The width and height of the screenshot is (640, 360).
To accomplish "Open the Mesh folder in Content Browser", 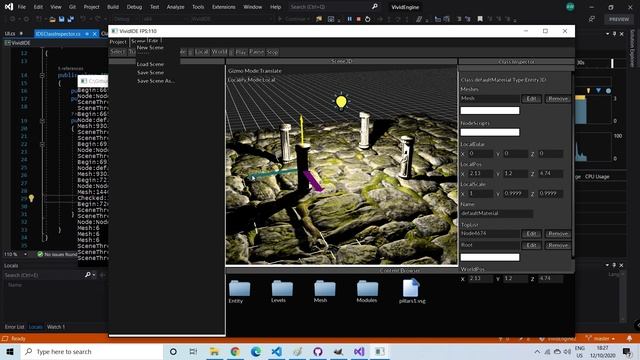I will coord(324,288).
